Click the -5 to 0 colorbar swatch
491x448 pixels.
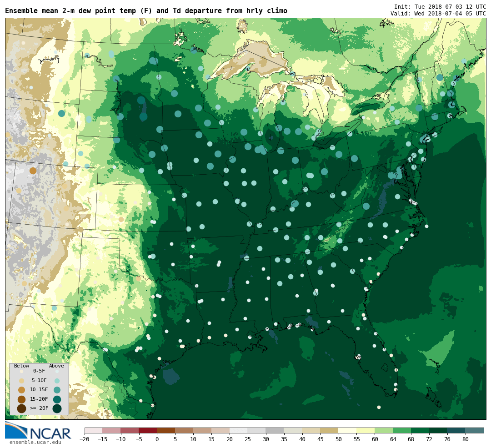(x=148, y=430)
